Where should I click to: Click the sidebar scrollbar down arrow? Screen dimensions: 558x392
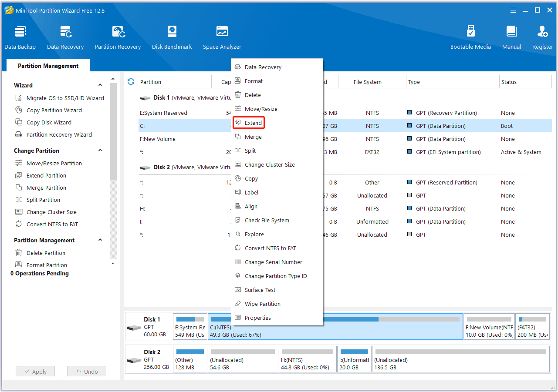tap(113, 263)
